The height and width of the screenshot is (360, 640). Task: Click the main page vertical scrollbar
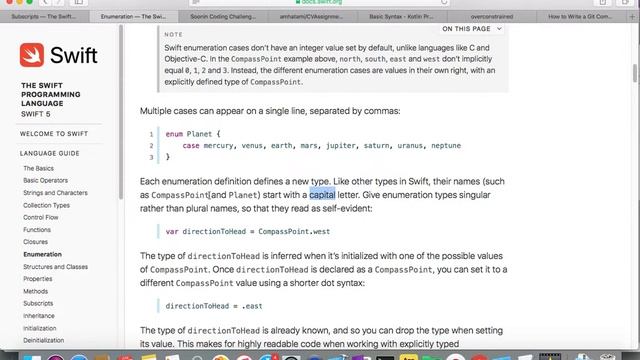coord(635,73)
